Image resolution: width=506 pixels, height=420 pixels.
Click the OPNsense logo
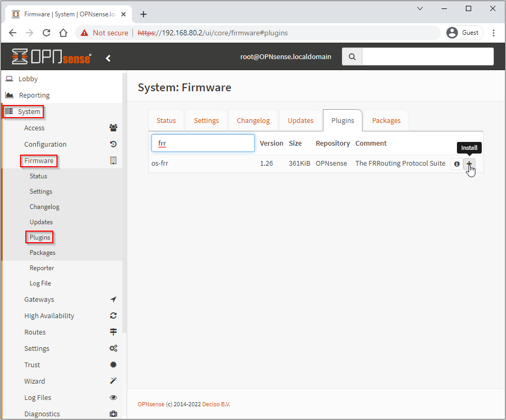[x=52, y=57]
